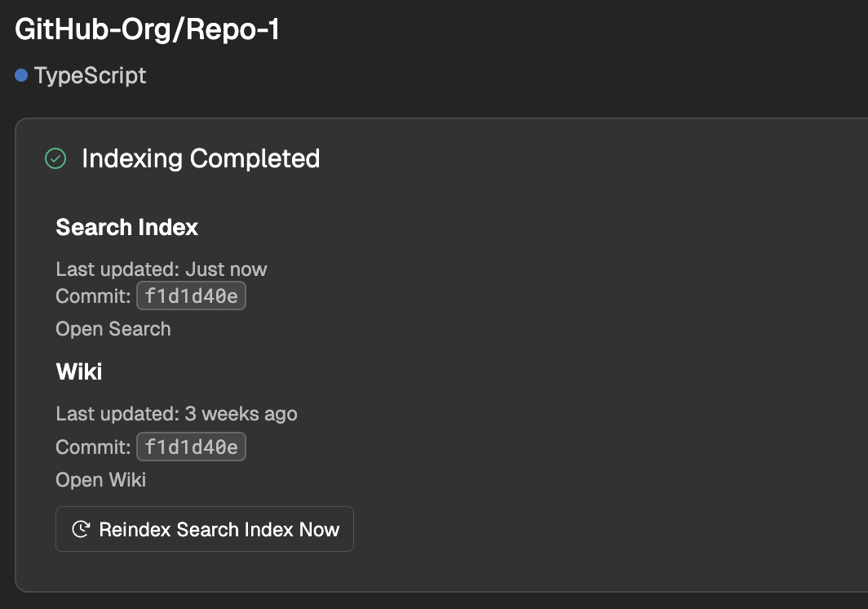The height and width of the screenshot is (609, 868).
Task: Click the TypeScript language label
Action: tap(90, 75)
